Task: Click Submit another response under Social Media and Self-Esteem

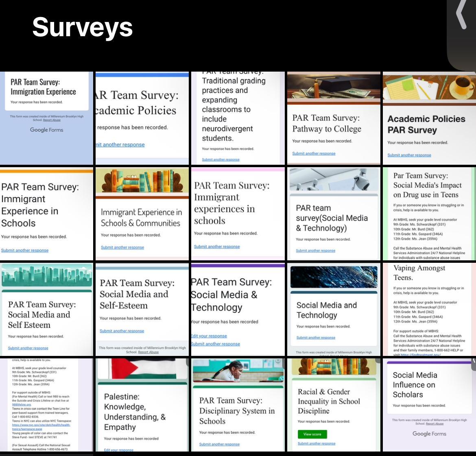Action: (x=122, y=331)
